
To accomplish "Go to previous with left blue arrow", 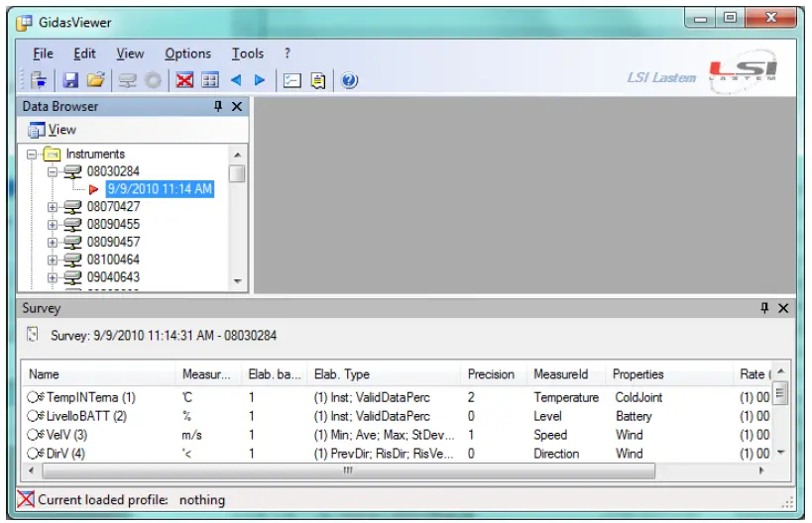I will point(236,80).
